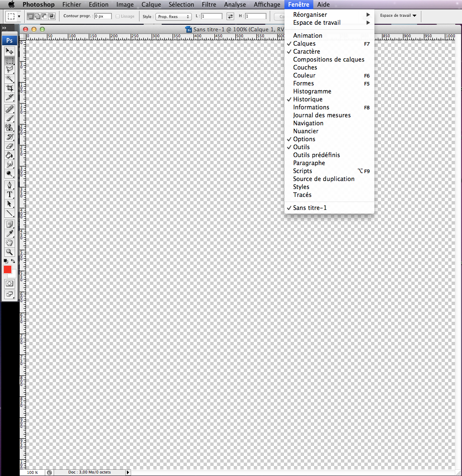The height and width of the screenshot is (476, 462).
Task: Click the status bar document icon
Action: 49,472
